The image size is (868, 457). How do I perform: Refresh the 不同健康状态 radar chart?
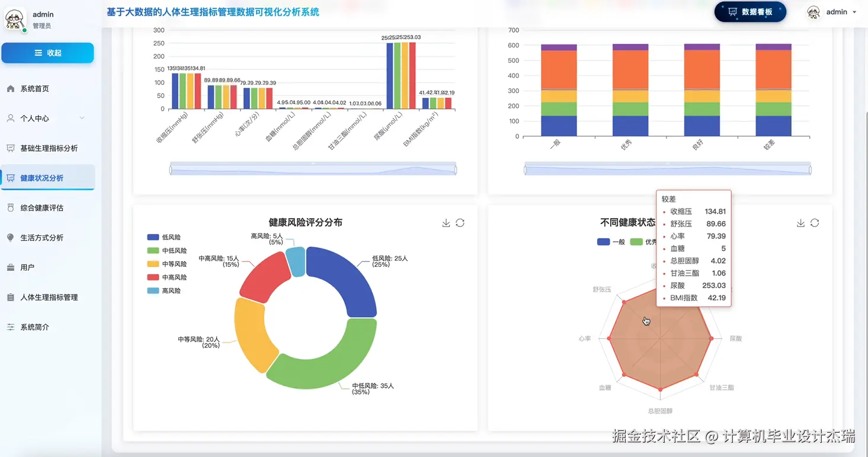point(815,223)
